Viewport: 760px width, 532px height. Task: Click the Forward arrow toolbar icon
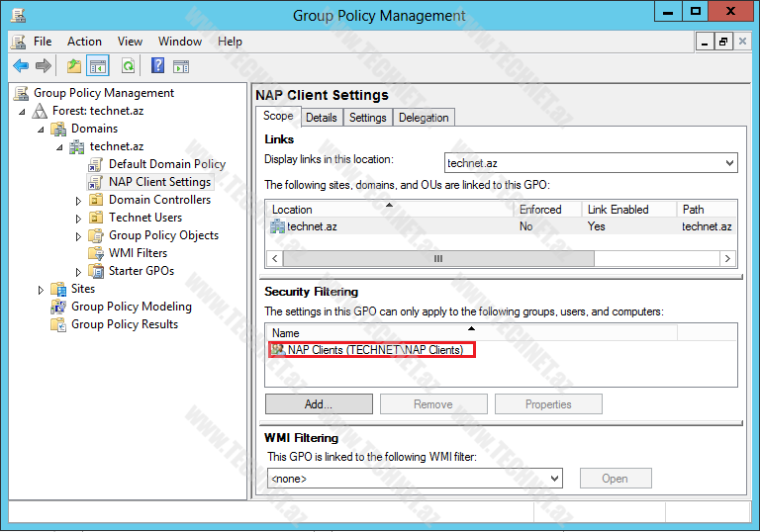point(44,66)
